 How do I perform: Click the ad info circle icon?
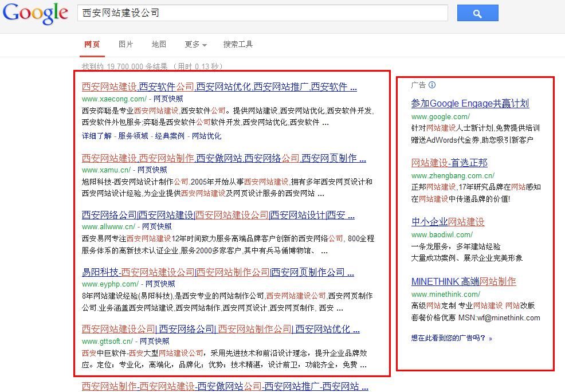(x=432, y=85)
